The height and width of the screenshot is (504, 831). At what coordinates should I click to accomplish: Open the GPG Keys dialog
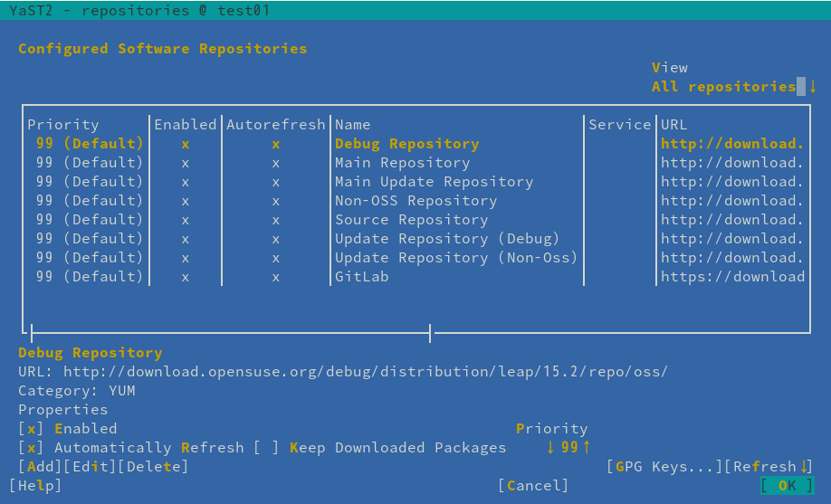coord(664,466)
